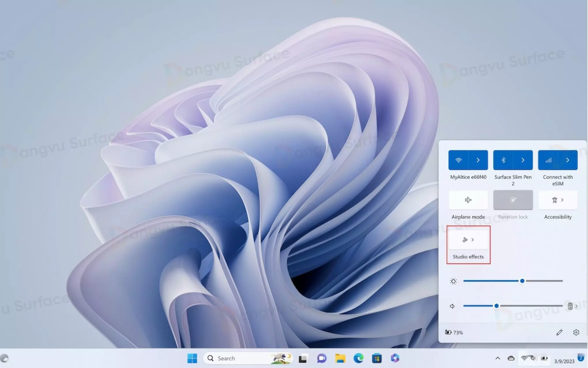
Task: Toggle the cellular eSIM button
Action: 548,160
